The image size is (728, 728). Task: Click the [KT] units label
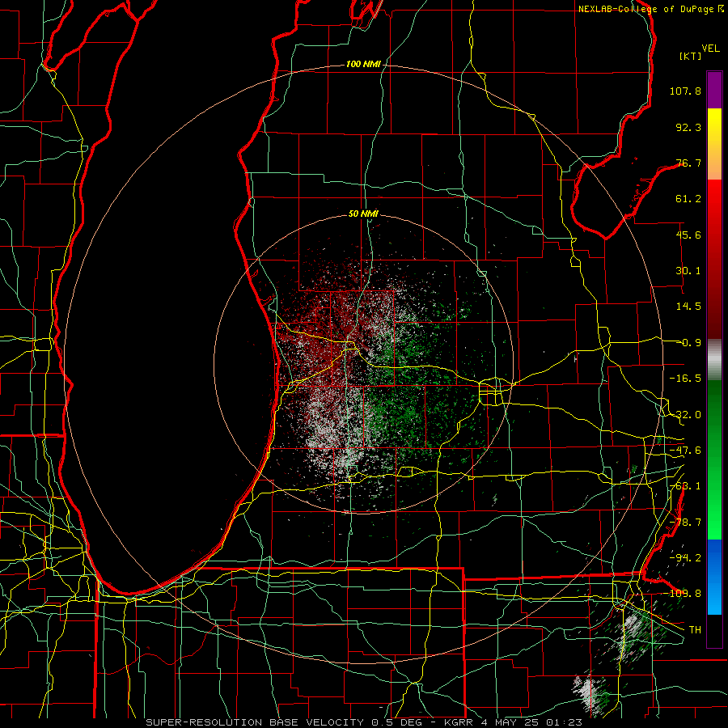(x=691, y=56)
